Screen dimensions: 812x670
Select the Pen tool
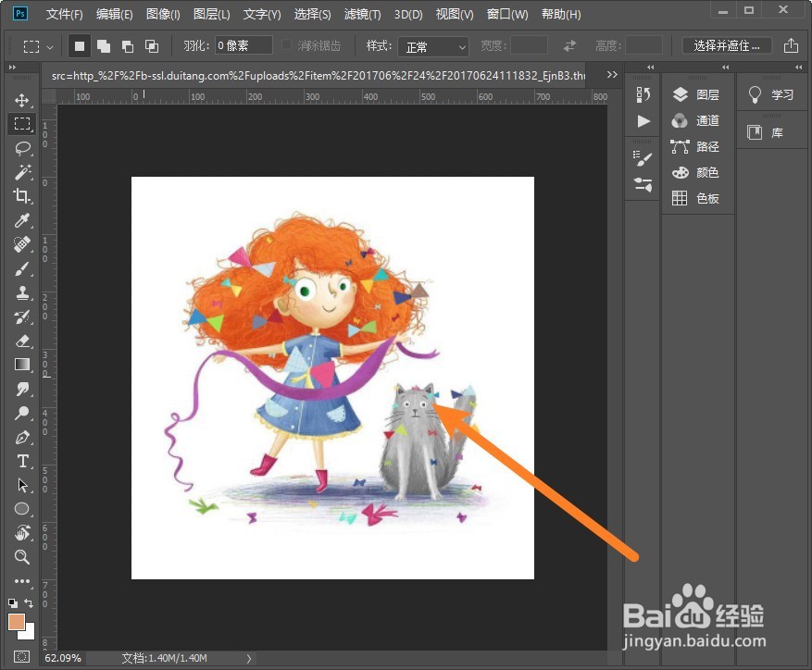click(21, 437)
